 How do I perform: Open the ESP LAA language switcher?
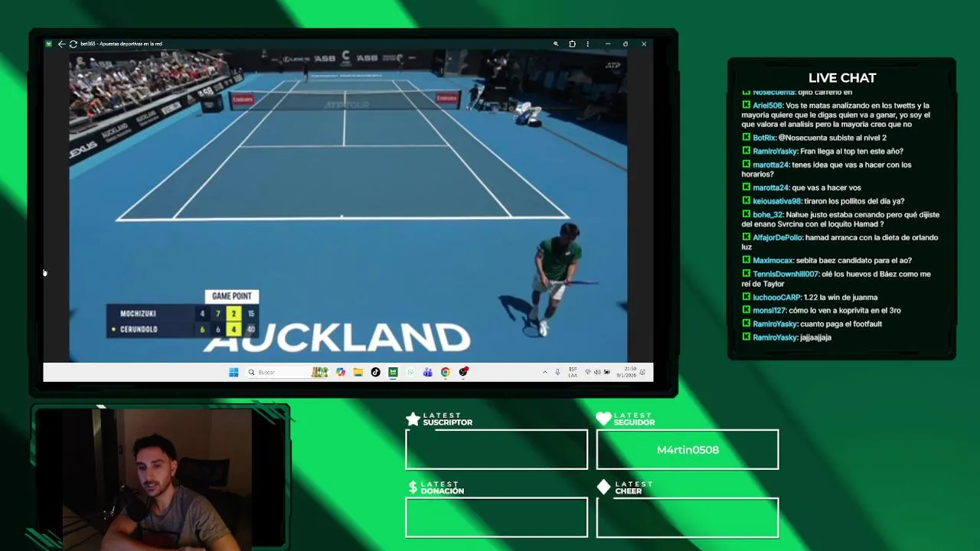[573, 372]
